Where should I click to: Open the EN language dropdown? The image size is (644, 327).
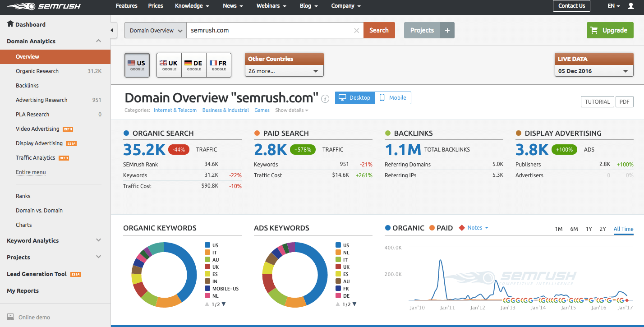[x=614, y=6]
